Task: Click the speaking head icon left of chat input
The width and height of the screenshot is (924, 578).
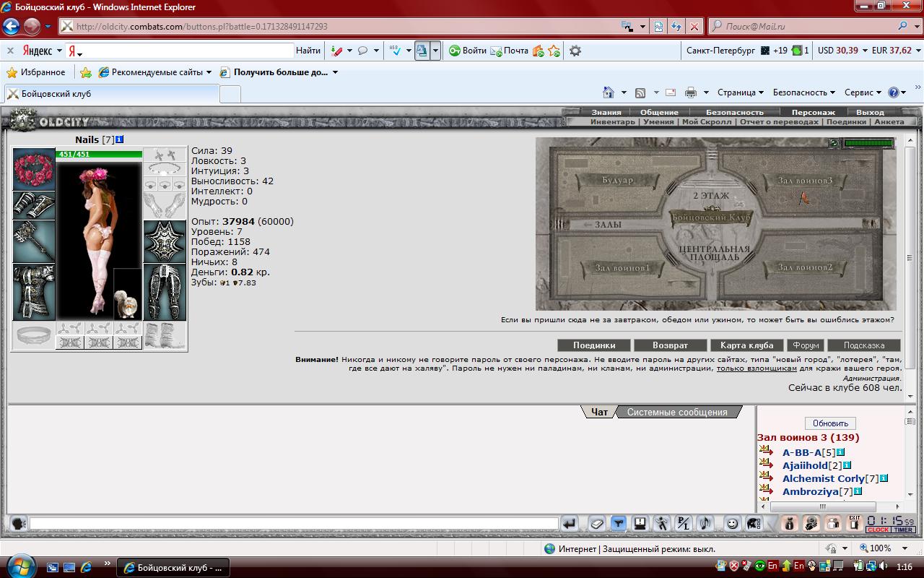Action: [19, 523]
